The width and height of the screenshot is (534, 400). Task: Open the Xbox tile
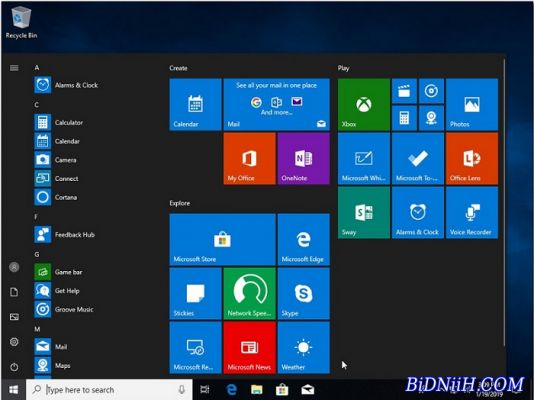click(x=364, y=105)
